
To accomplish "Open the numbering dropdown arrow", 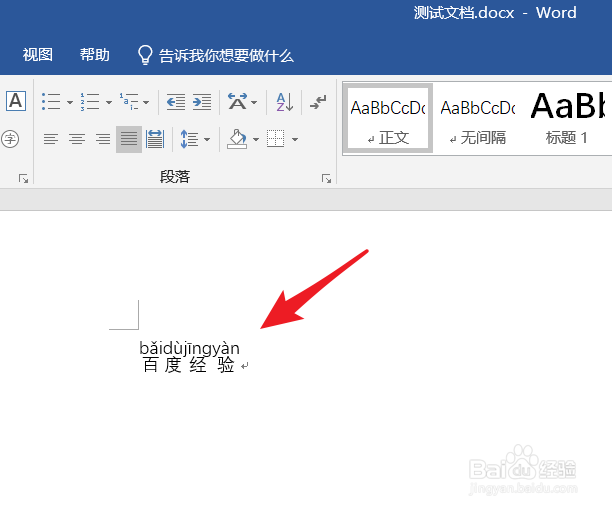I will [x=109, y=102].
